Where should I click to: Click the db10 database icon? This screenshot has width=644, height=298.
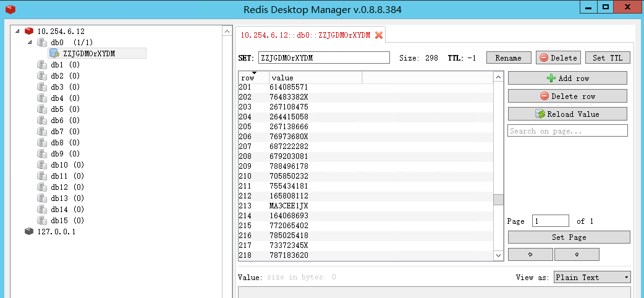pos(42,164)
